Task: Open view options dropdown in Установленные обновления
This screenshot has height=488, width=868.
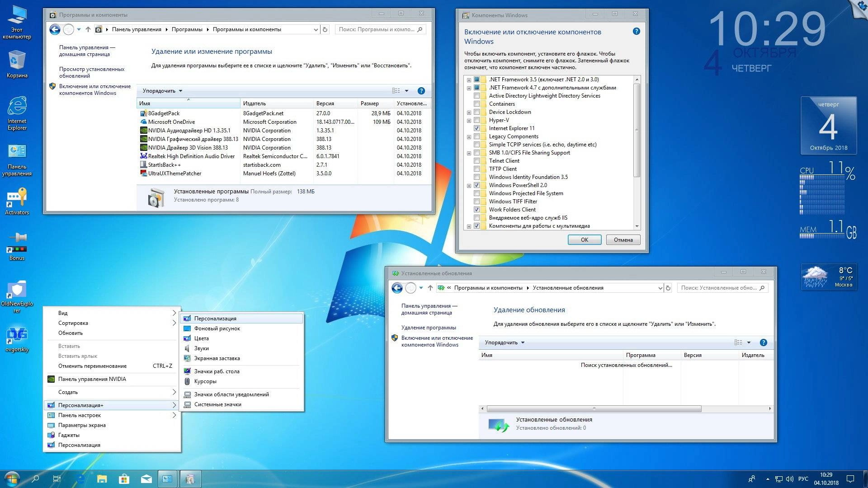Action: click(749, 343)
